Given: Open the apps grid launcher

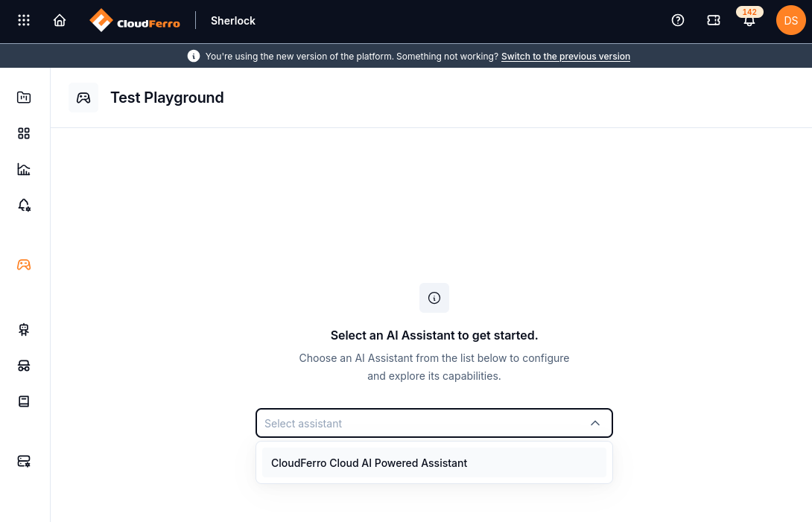Looking at the screenshot, I should click(24, 20).
